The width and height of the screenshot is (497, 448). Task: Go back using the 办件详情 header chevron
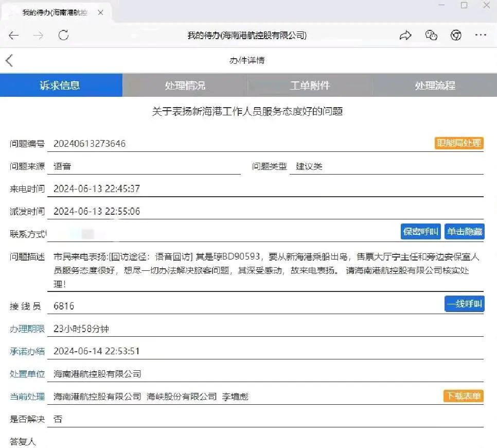[9, 60]
